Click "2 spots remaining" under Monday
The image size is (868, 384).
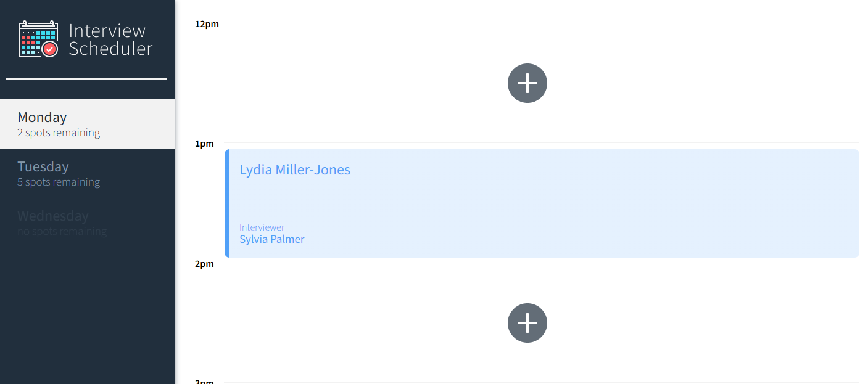(x=59, y=133)
